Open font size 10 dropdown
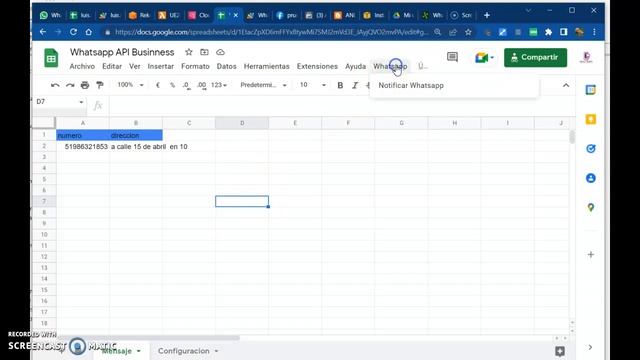Image resolution: width=640 pixels, height=360 pixels. [x=313, y=85]
